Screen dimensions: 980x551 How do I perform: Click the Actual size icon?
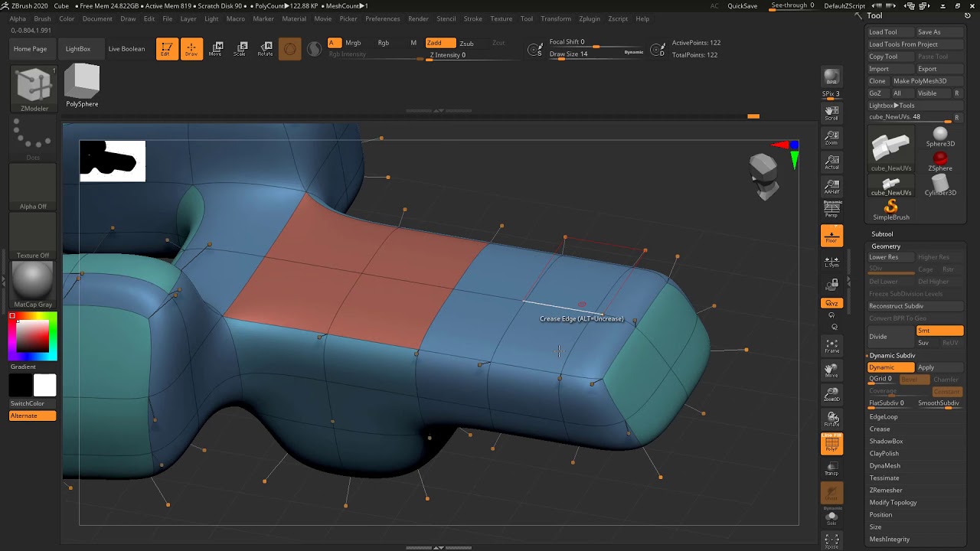pos(831,162)
